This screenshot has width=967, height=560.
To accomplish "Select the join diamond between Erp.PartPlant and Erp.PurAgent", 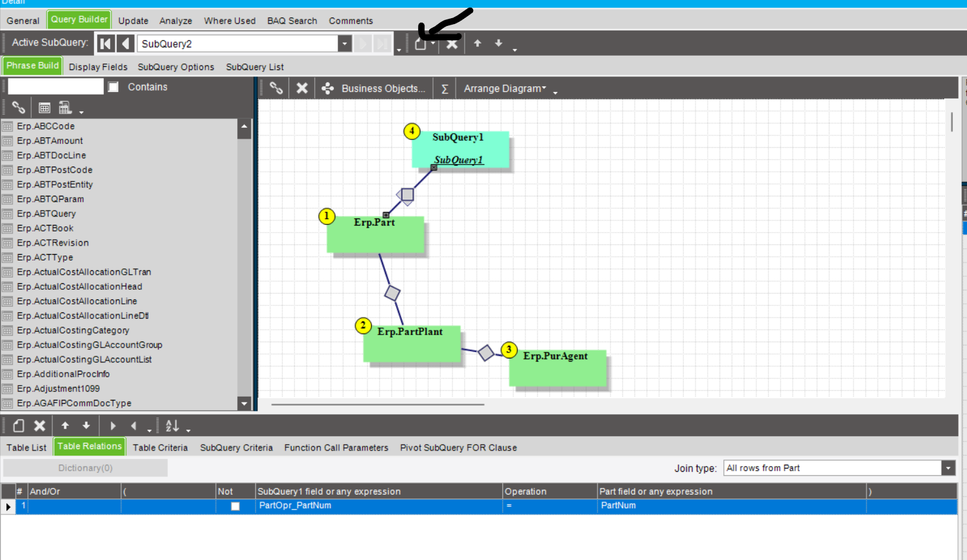I will point(486,353).
